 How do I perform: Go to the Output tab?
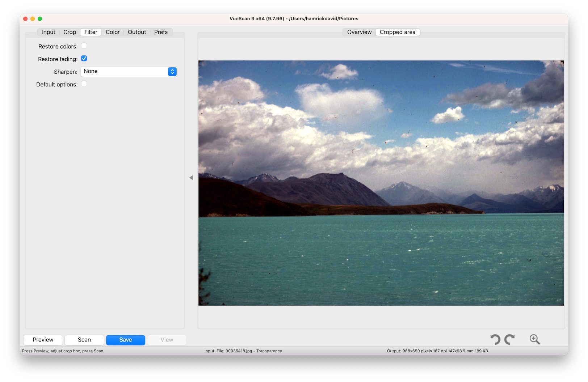pyautogui.click(x=137, y=32)
